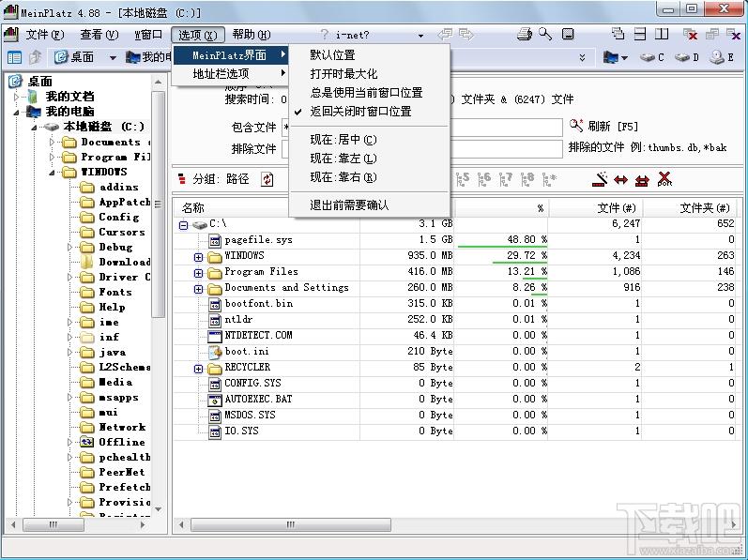This screenshot has width=748, height=560.
Task: Expand Documents and Settings row in list
Action: tap(198, 289)
